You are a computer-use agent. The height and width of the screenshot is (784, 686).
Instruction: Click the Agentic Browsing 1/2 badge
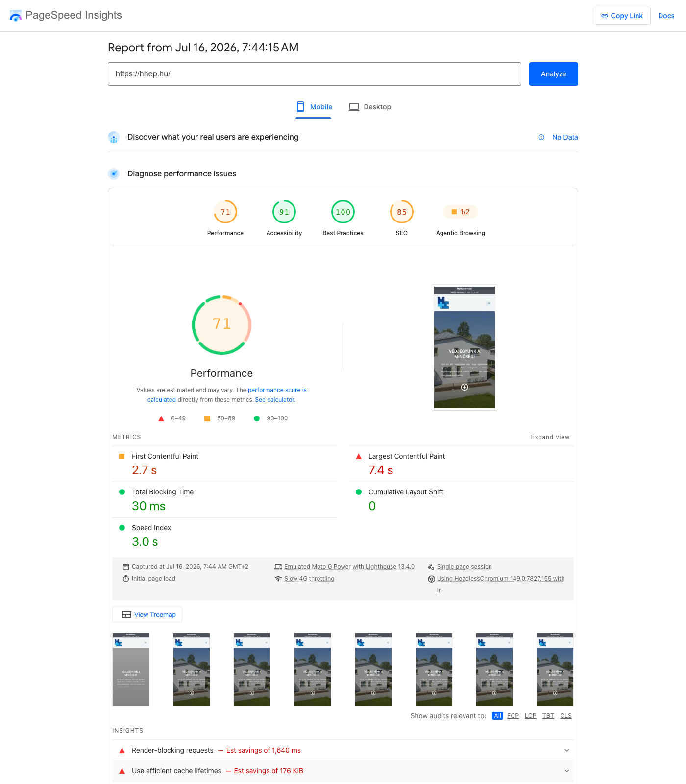click(x=461, y=212)
